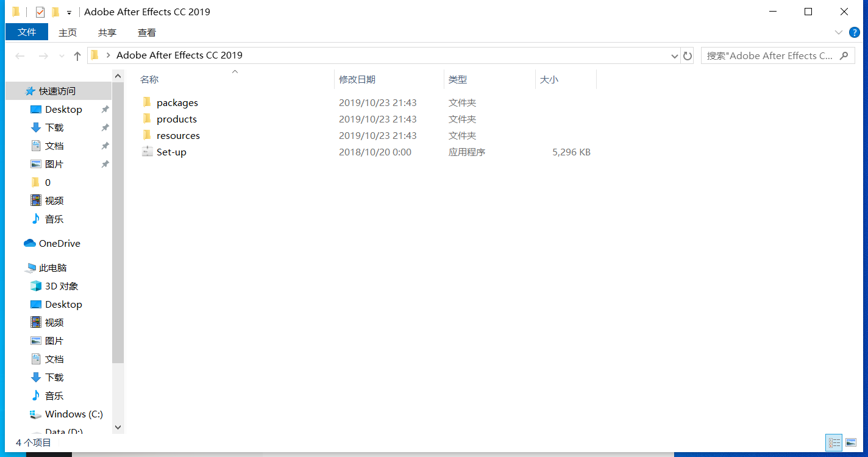The width and height of the screenshot is (868, 457).
Task: Sort files by the 大小 column header
Action: click(549, 80)
